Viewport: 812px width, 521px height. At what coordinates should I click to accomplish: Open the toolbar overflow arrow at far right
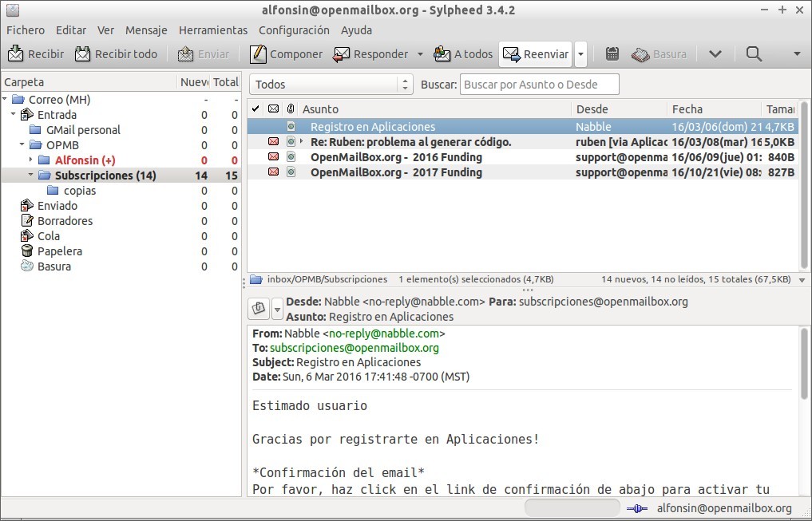[x=797, y=53]
